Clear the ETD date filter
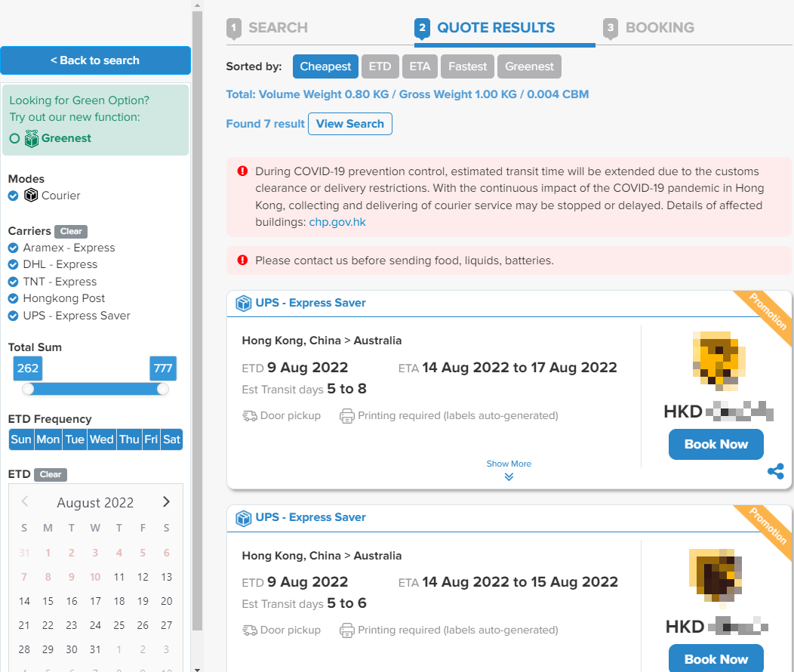Viewport: 794px width, 672px height. pyautogui.click(x=51, y=474)
